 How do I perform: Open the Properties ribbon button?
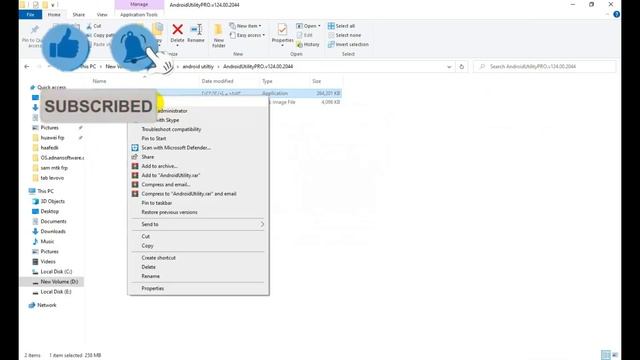282,35
